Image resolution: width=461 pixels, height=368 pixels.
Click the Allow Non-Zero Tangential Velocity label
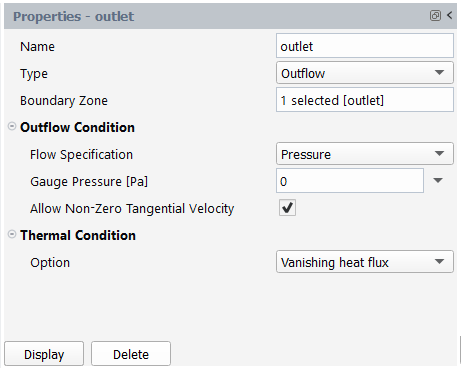click(x=132, y=209)
